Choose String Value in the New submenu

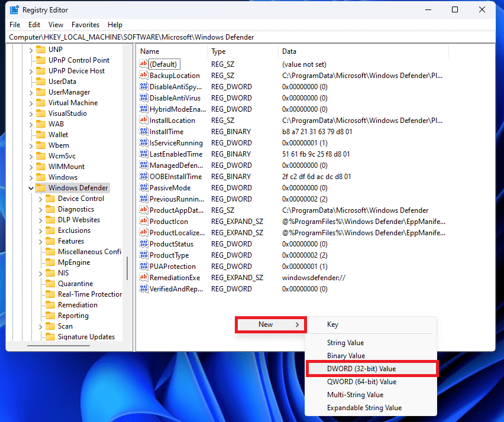click(371, 343)
